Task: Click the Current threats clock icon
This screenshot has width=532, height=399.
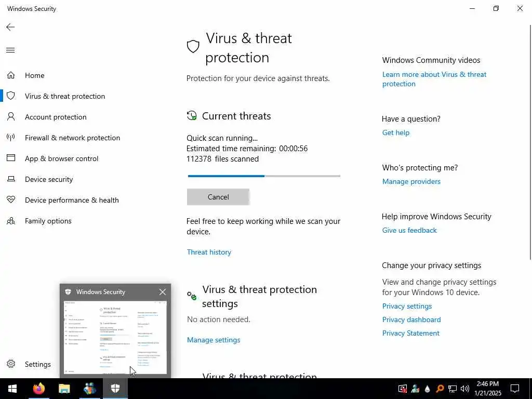Action: tap(192, 116)
